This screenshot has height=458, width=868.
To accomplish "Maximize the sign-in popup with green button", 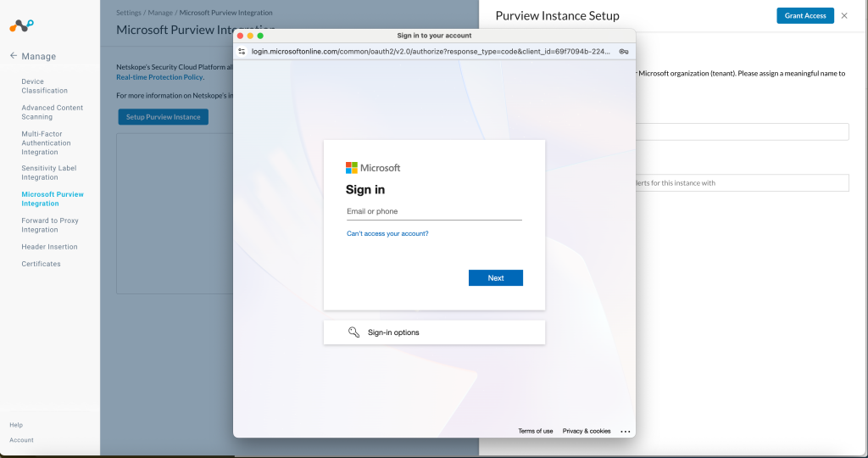I will pos(260,36).
